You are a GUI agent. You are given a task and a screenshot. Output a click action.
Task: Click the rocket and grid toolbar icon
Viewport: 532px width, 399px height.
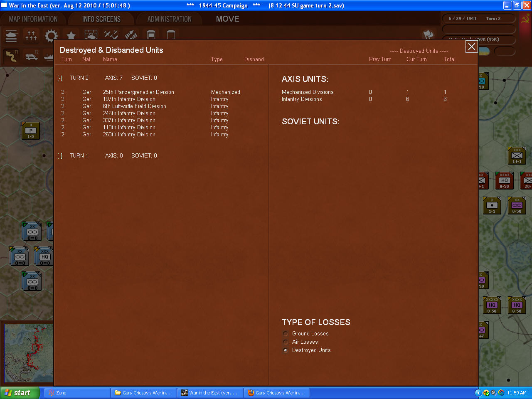pyautogui.click(x=131, y=35)
